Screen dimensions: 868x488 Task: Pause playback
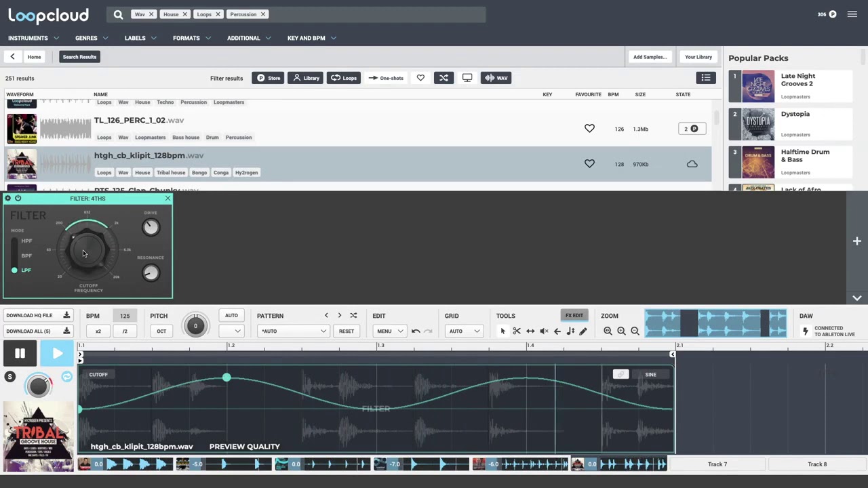point(20,353)
